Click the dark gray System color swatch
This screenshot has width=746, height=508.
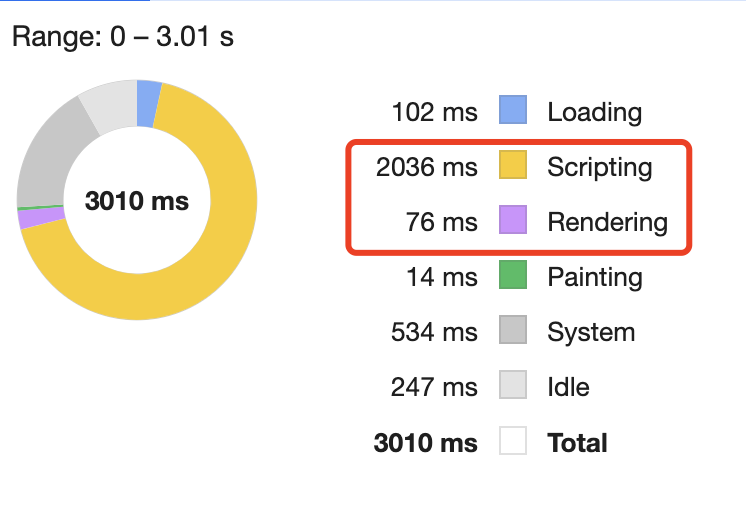[513, 331]
